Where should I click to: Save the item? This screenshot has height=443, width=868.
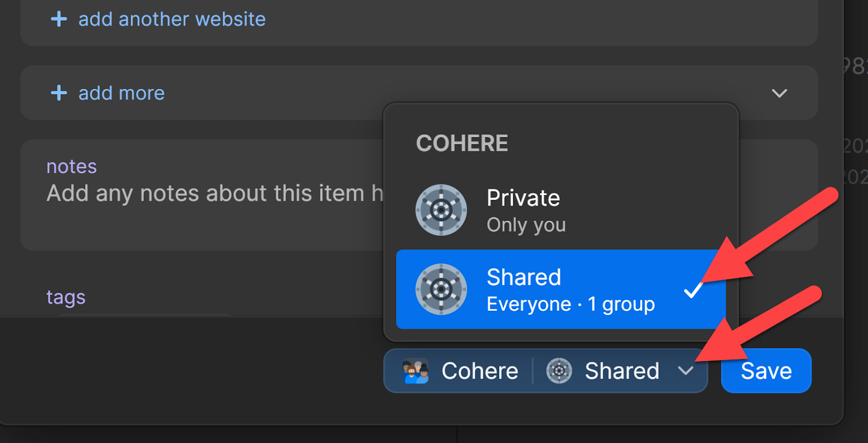(x=766, y=371)
